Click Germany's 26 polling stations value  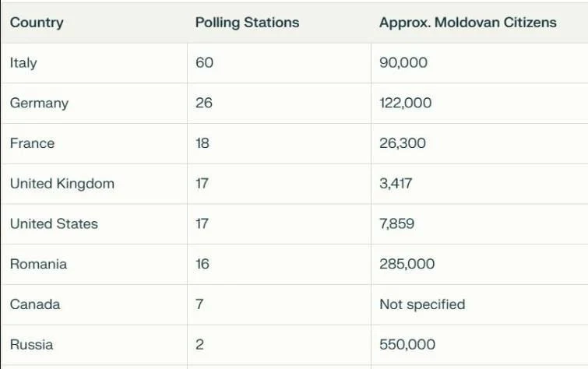pyautogui.click(x=203, y=104)
